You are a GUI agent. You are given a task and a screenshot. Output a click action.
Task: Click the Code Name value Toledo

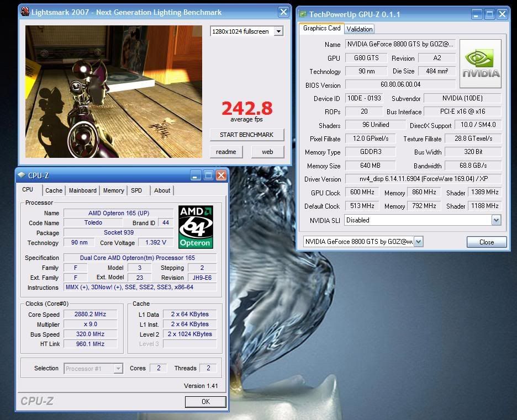coord(93,222)
